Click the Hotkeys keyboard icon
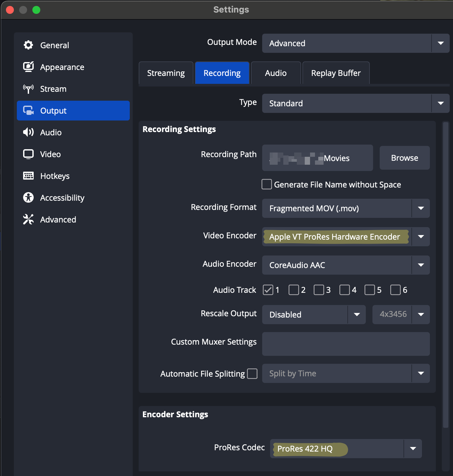This screenshot has height=476, width=453. pyautogui.click(x=28, y=176)
